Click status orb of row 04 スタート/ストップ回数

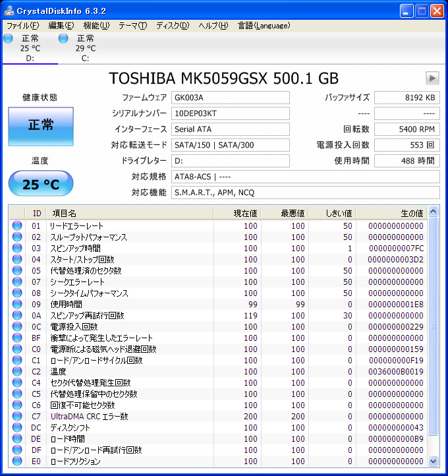point(17,259)
